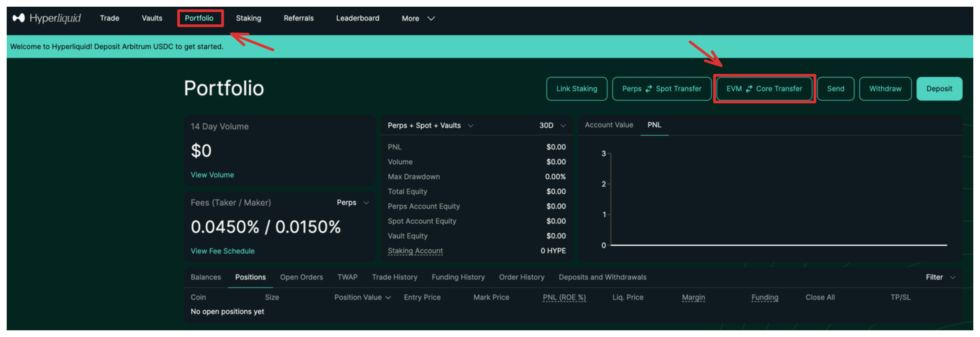The width and height of the screenshot is (980, 337).
Task: Open the View Fee Schedule link
Action: pos(222,251)
